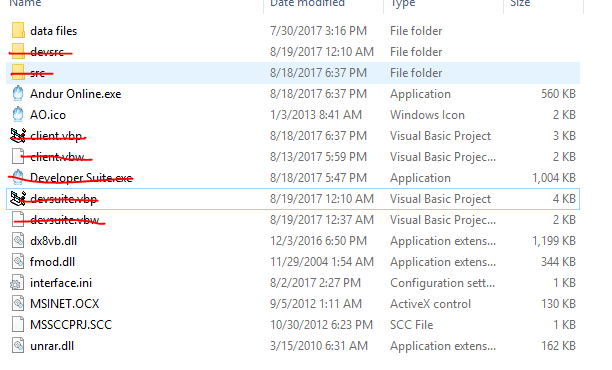Click the Andur Online.exe application icon
The width and height of the screenshot is (612, 370).
point(18,94)
